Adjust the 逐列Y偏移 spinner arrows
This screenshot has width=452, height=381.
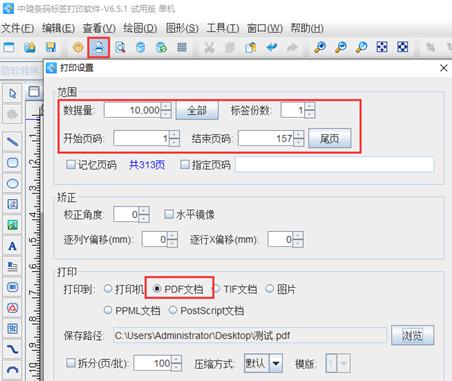[x=172, y=240]
